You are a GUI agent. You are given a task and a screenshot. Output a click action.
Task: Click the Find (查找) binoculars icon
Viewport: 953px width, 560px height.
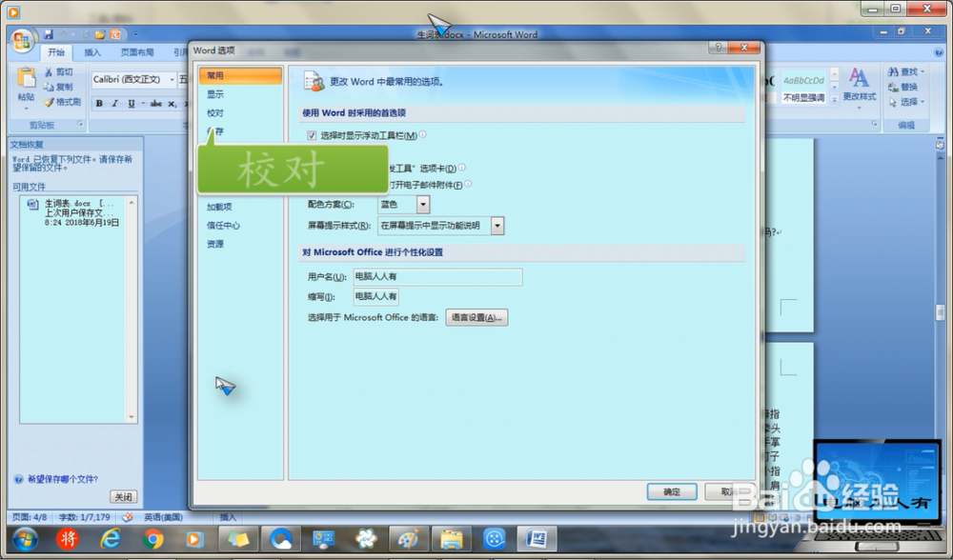[893, 71]
